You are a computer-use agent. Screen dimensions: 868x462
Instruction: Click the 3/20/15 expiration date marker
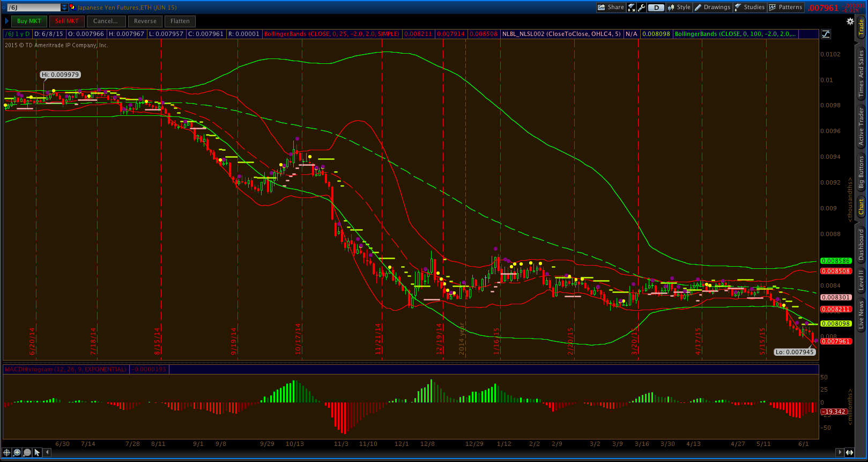[x=635, y=341]
